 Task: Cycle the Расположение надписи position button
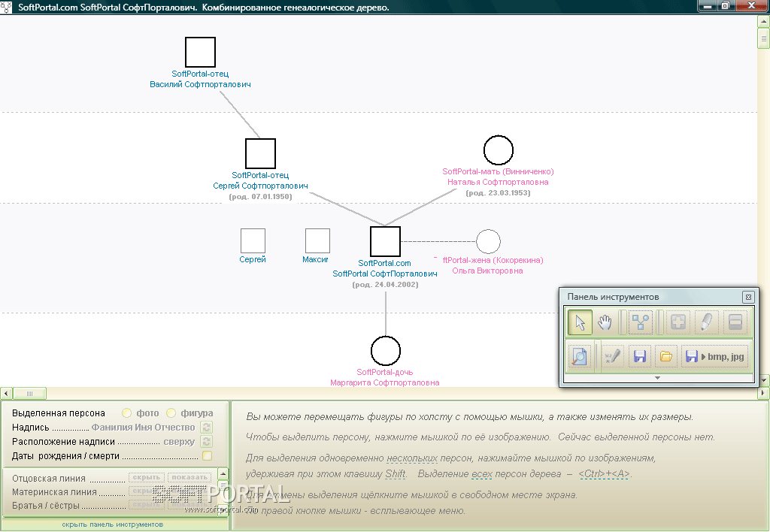(x=207, y=442)
